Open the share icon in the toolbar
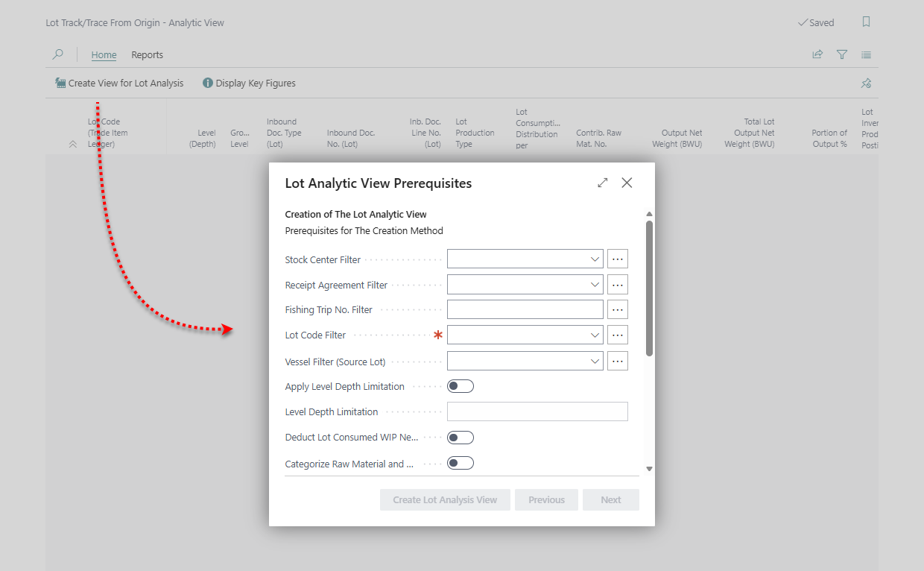The image size is (924, 571). [817, 54]
